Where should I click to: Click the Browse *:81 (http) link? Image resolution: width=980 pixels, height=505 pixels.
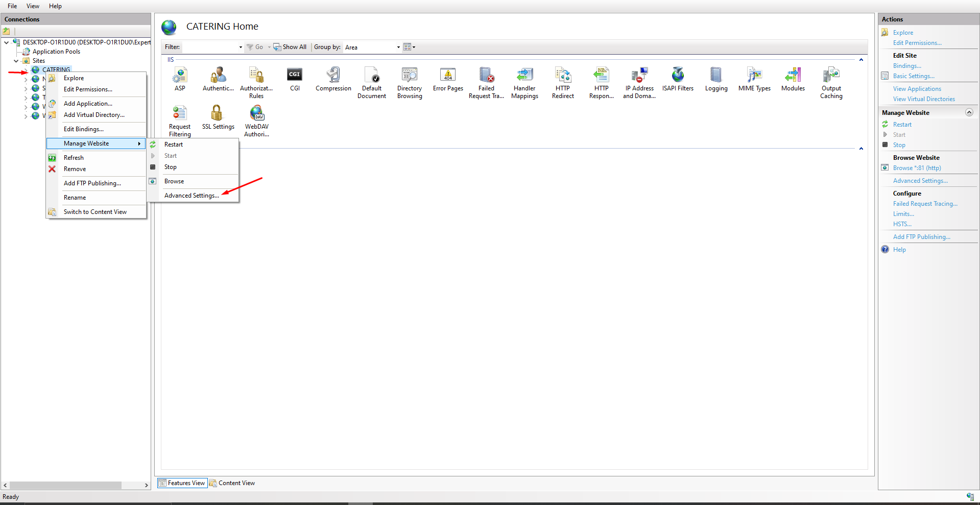917,168
